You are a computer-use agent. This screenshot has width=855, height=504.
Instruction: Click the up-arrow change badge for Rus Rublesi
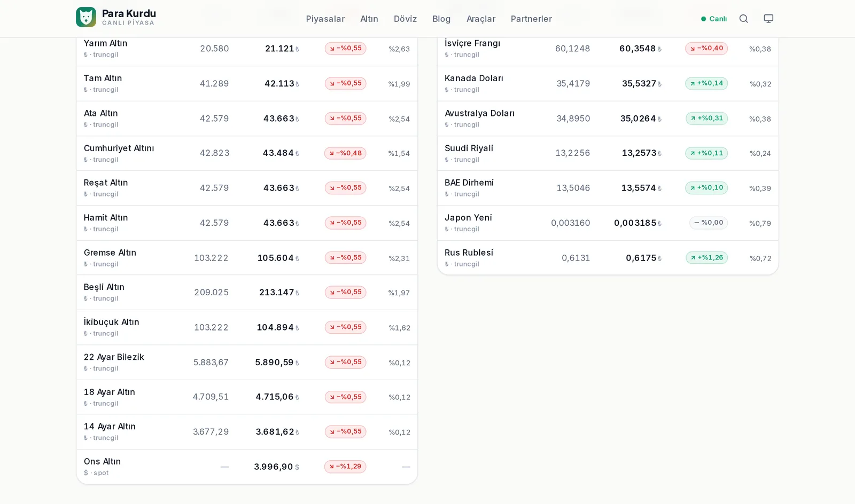tap(706, 258)
